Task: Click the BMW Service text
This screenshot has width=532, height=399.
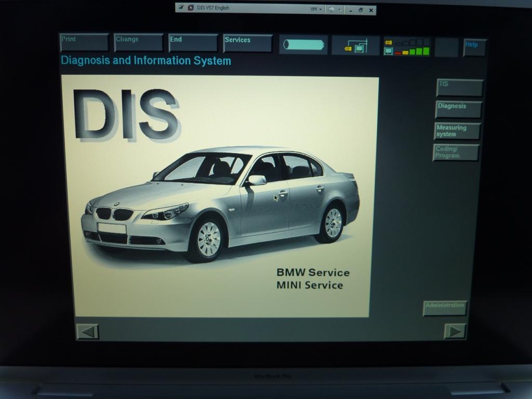Action: pos(313,272)
